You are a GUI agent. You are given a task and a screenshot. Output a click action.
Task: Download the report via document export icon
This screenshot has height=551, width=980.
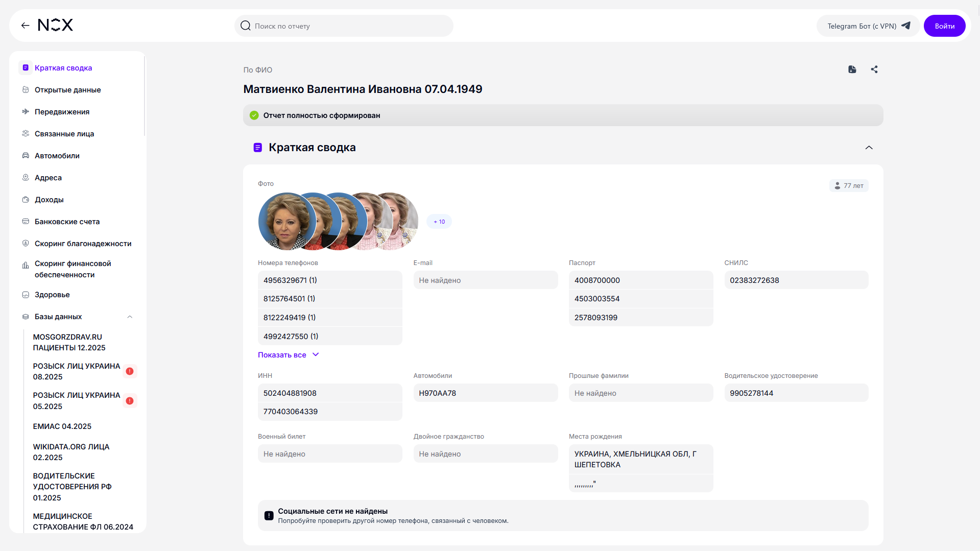click(x=852, y=69)
